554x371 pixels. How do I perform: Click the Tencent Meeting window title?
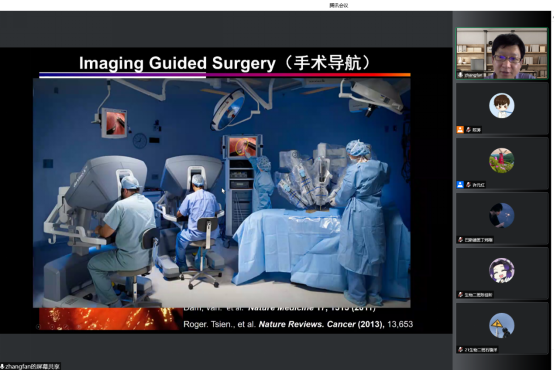pos(339,5)
